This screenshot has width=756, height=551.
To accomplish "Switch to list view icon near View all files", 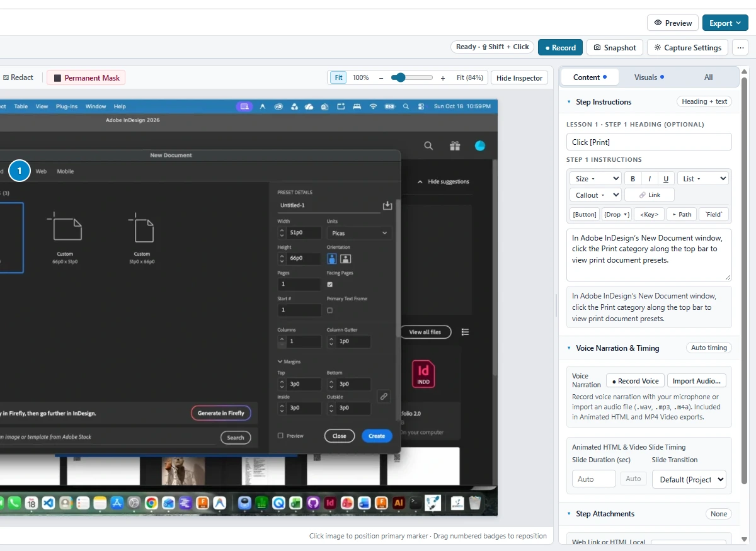I will coord(466,332).
